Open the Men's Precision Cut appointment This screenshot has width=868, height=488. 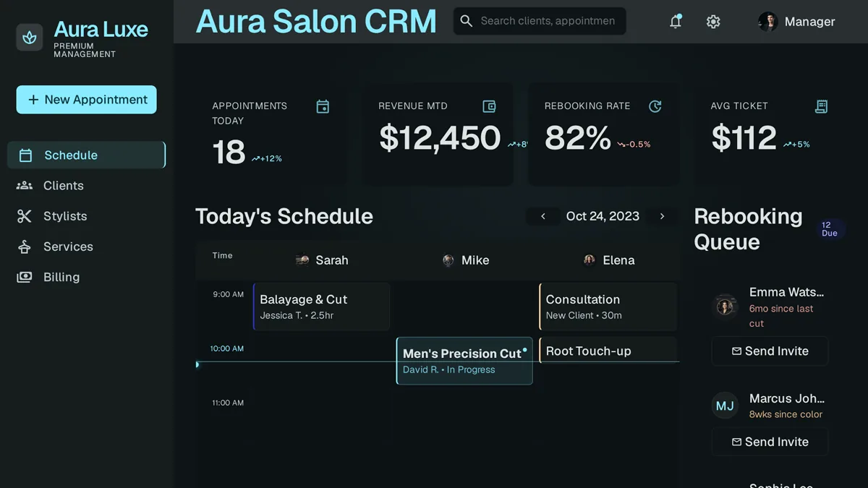pos(464,361)
